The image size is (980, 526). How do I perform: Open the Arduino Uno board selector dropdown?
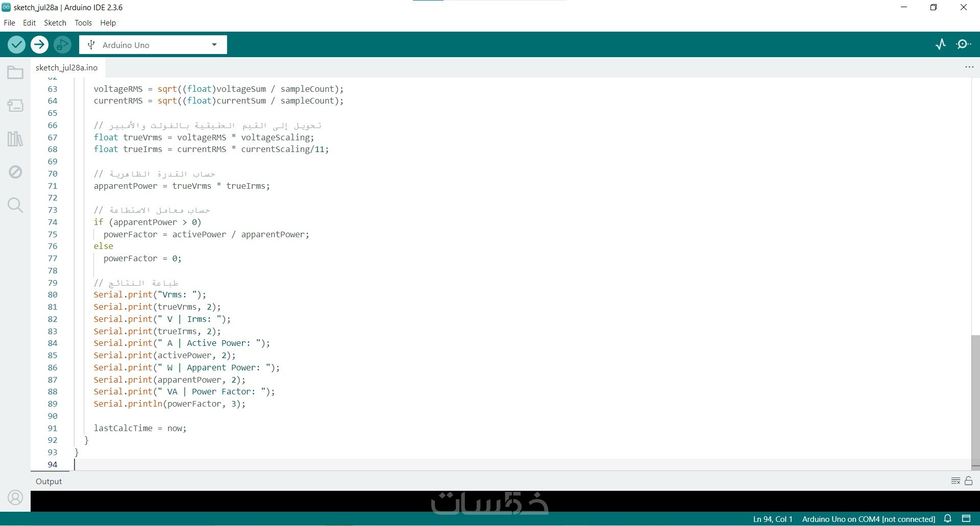pyautogui.click(x=153, y=45)
